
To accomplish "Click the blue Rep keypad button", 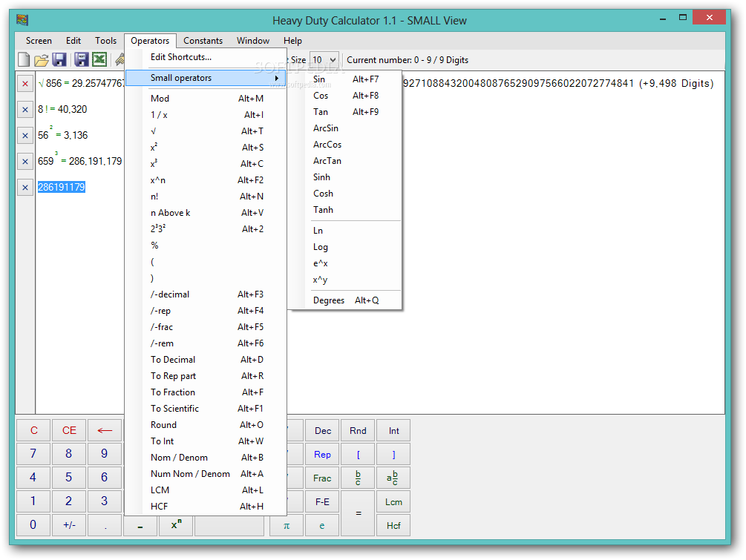I will click(x=323, y=454).
